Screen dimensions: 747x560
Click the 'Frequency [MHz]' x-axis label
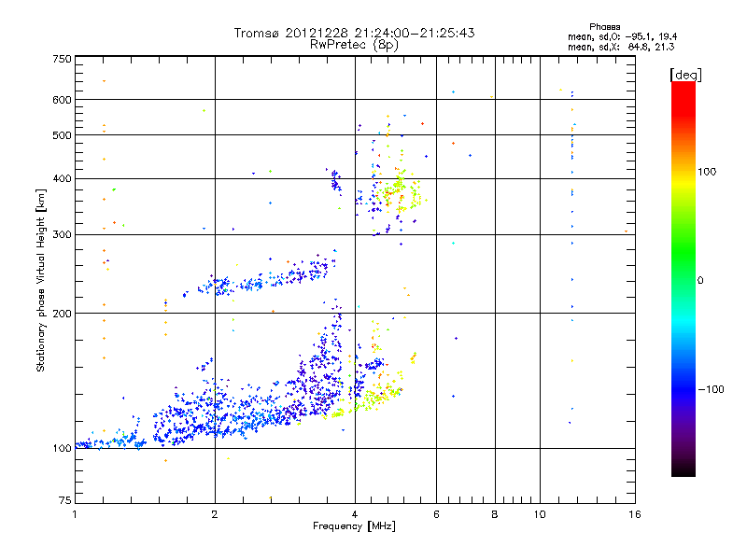354,526
